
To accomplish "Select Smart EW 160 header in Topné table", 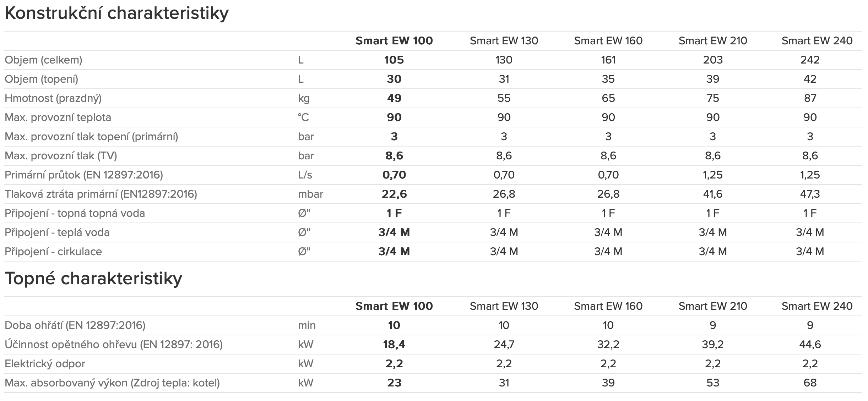I will pyautogui.click(x=608, y=306).
